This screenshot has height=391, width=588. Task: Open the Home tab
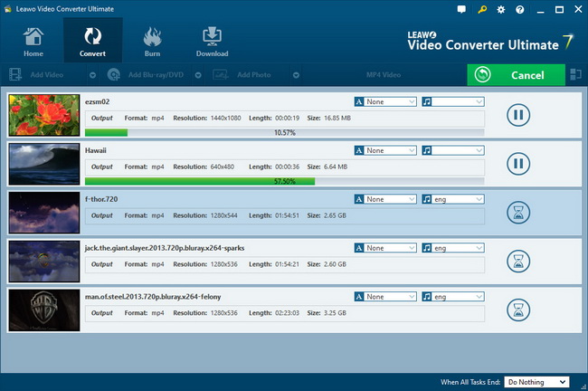33,42
